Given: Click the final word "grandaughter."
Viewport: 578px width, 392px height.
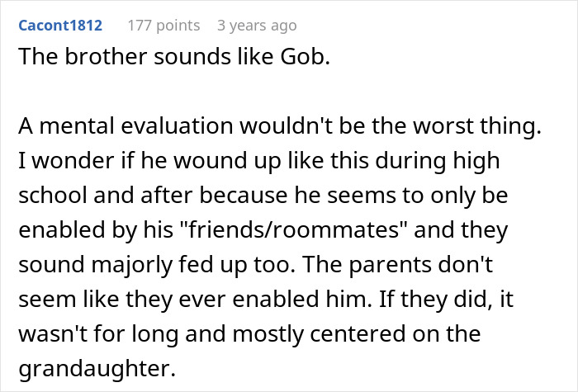Looking at the screenshot, I should click(97, 368).
